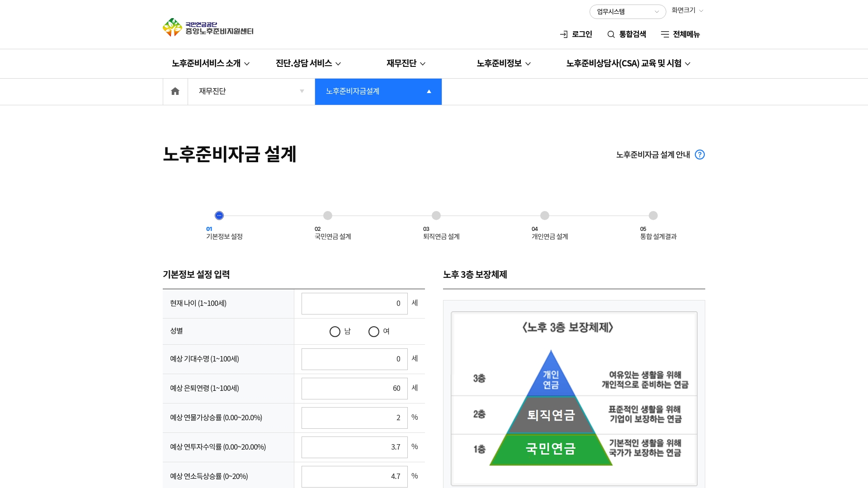The image size is (868, 488).
Task: Click the search magnifier icon
Action: (x=611, y=34)
